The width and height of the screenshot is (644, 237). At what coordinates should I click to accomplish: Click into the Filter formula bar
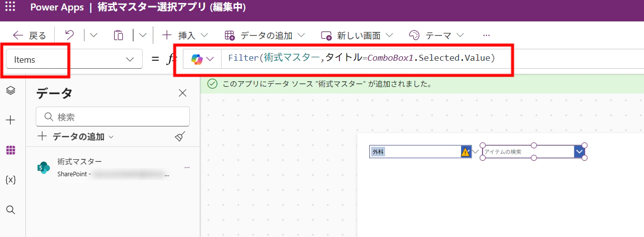(x=362, y=58)
